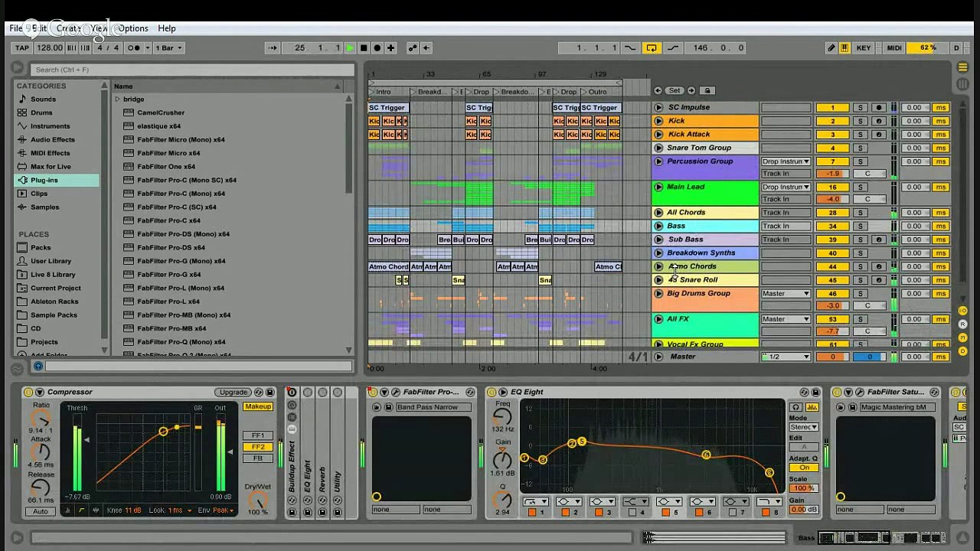The image size is (980, 551).
Task: Click the Back to Arrangement arrow icon
Action: [426, 48]
